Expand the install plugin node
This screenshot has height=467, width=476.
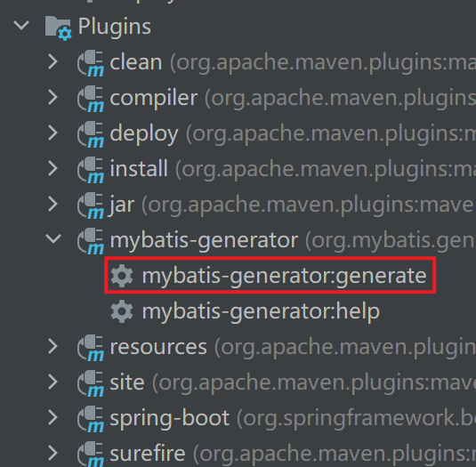[x=52, y=168]
